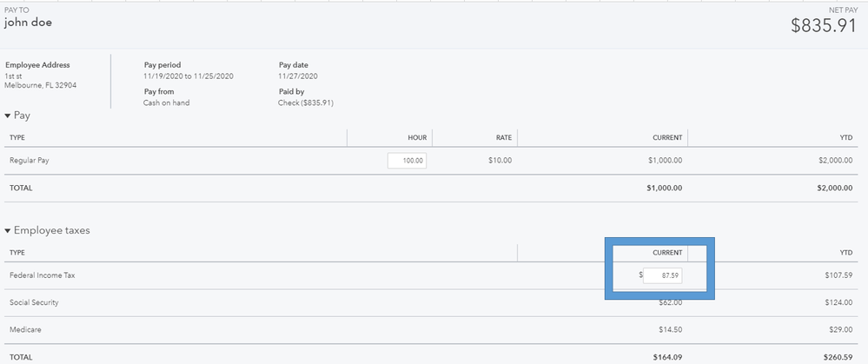Click the pay period date range
868x364 pixels.
(188, 76)
